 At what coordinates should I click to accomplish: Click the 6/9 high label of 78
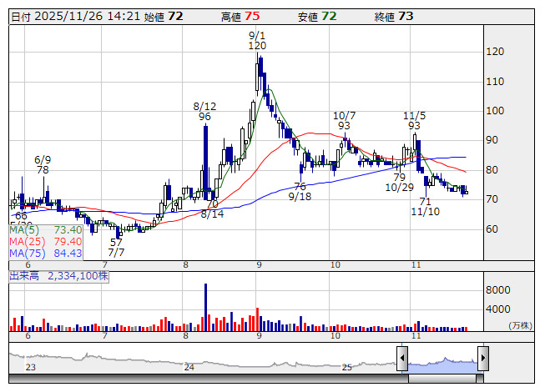[43, 163]
